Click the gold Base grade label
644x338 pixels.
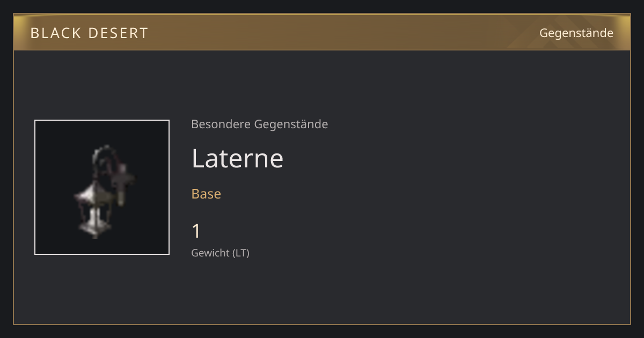pos(206,194)
